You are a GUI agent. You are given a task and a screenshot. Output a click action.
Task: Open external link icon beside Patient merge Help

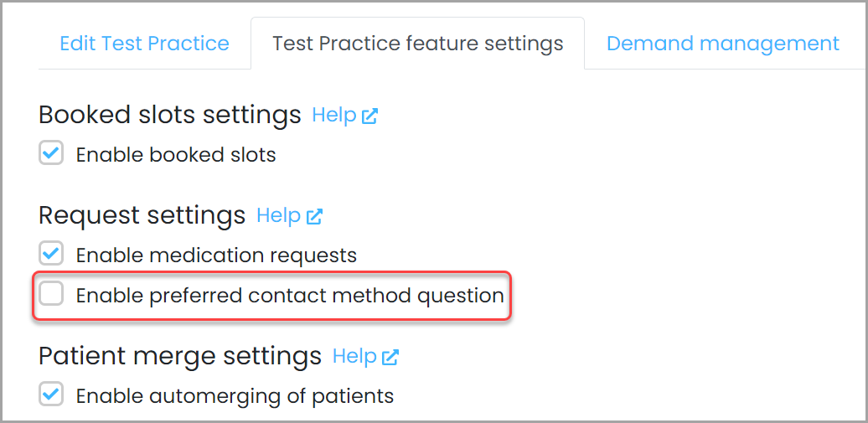click(390, 357)
